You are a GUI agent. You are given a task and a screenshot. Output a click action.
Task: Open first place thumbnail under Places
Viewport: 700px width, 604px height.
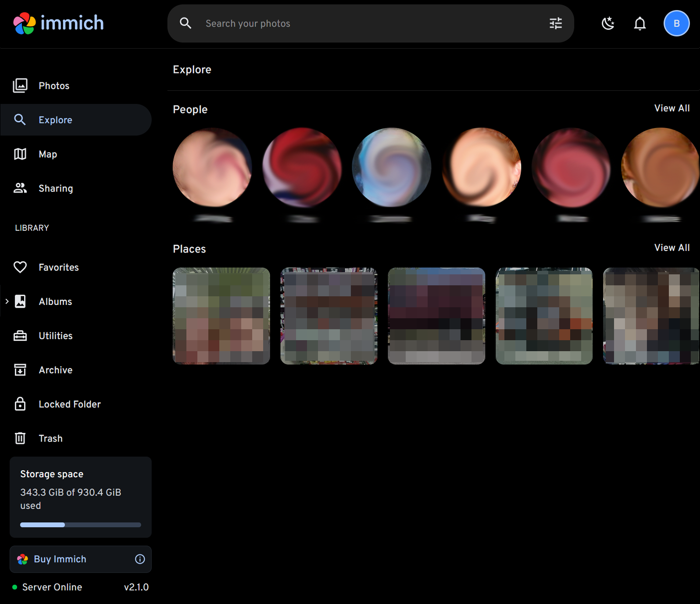click(x=221, y=316)
